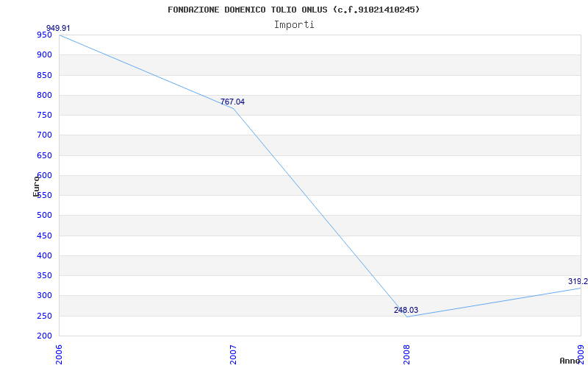Click the 2006 x-axis year label
The image size is (588, 368).
pos(59,355)
